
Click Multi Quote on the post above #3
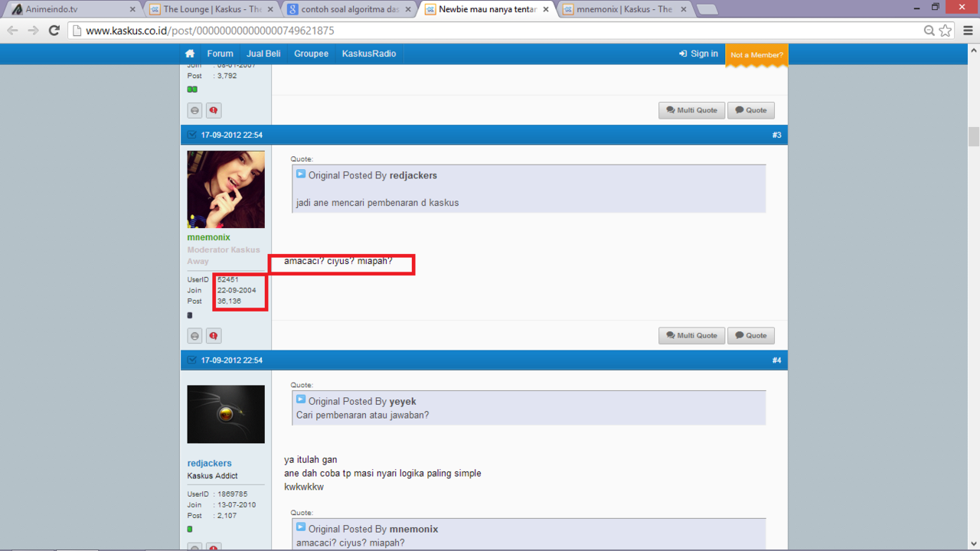691,110
